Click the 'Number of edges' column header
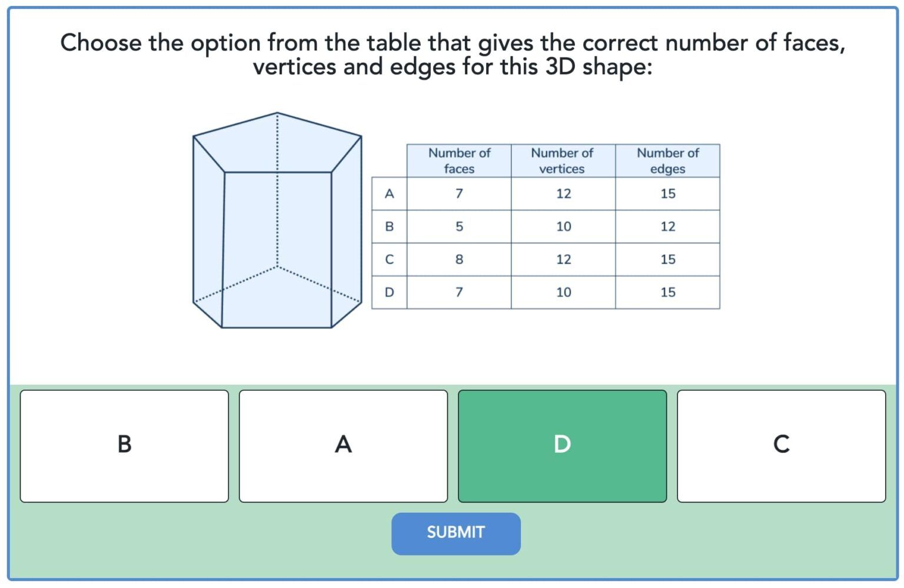The image size is (904, 588). tap(668, 161)
